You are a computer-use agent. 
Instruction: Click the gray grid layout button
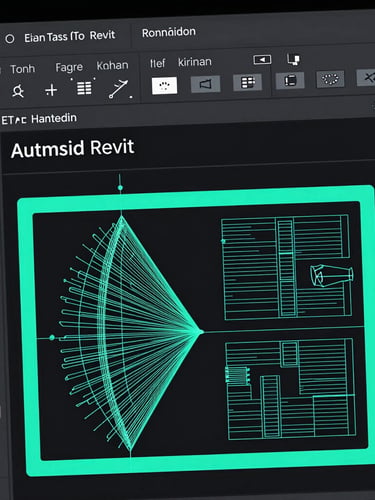[x=247, y=83]
